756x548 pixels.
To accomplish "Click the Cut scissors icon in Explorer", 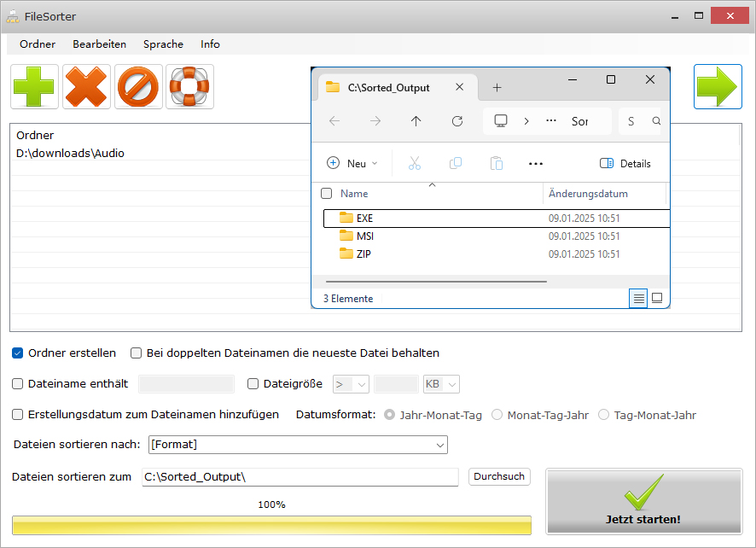I will click(x=415, y=164).
